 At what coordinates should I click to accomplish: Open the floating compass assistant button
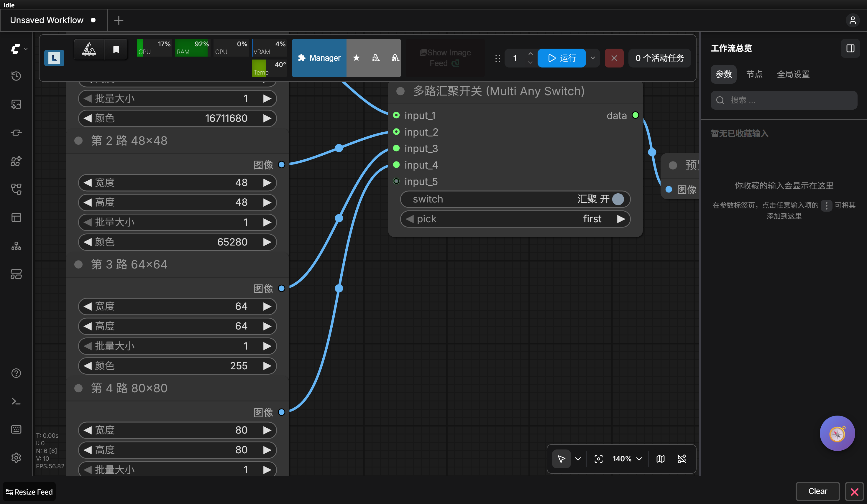837,433
